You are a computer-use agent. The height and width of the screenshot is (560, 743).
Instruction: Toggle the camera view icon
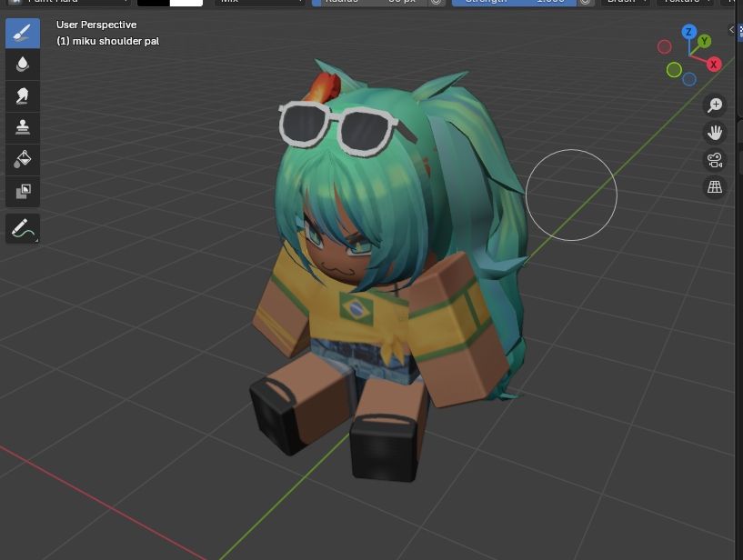715,160
